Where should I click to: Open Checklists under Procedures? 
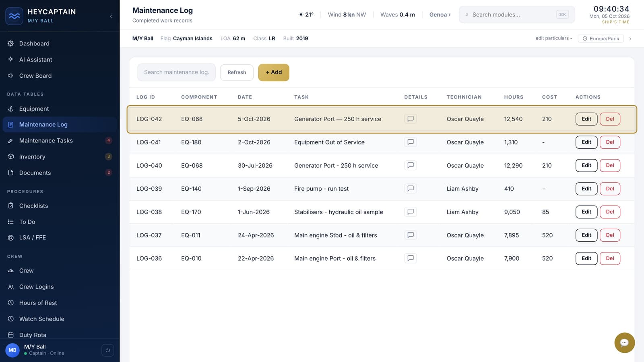click(60, 206)
